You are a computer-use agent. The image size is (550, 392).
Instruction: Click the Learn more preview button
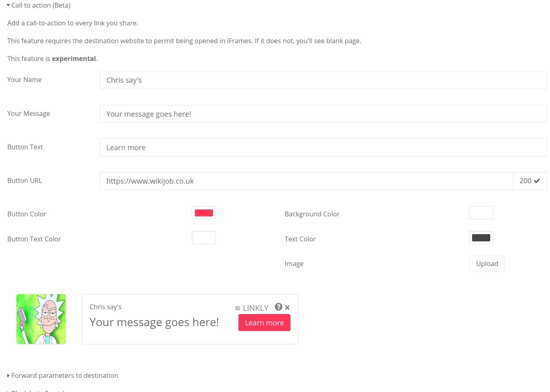tap(264, 323)
